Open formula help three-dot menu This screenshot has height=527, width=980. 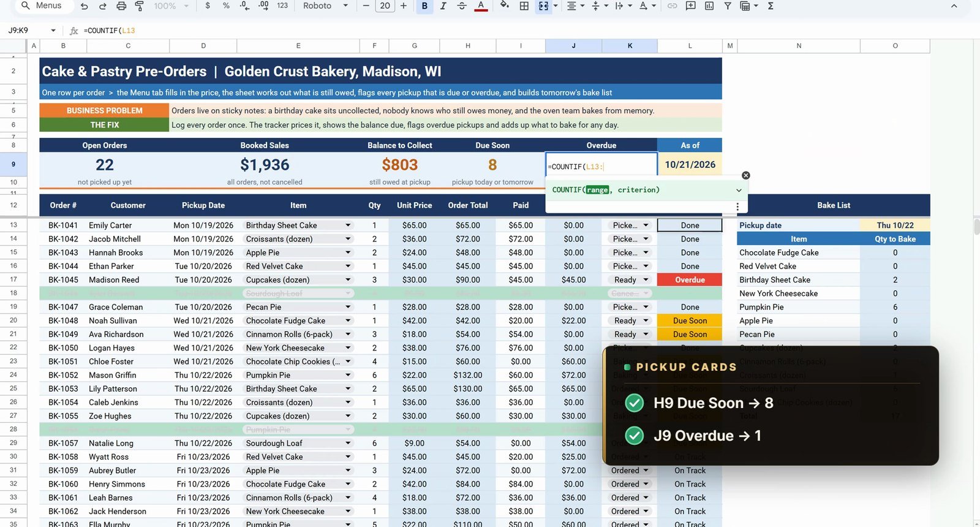coord(737,207)
